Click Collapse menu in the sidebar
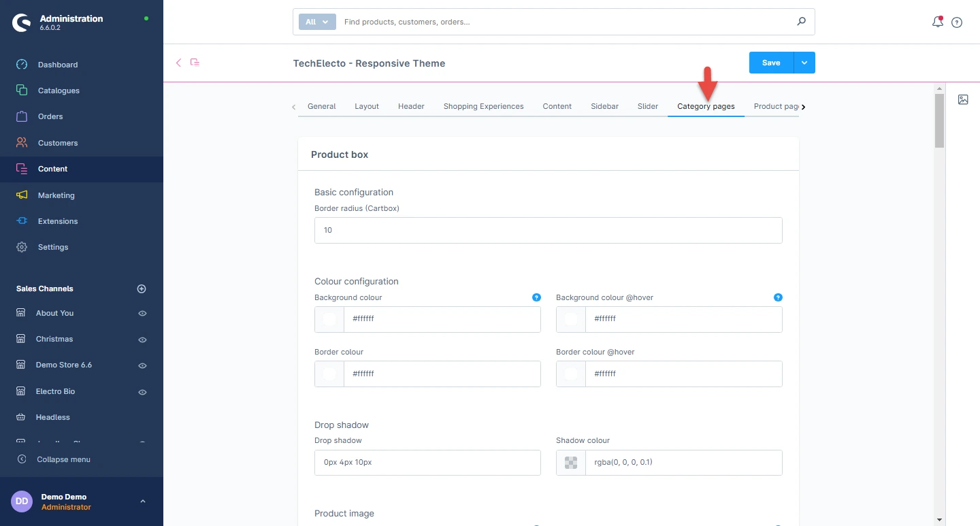The height and width of the screenshot is (526, 980). tap(63, 459)
